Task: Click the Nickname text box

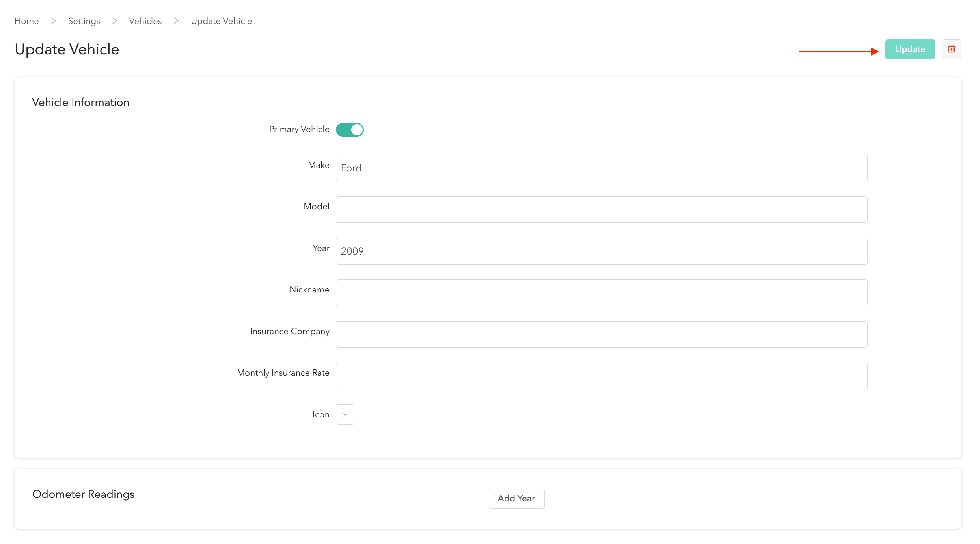Action: (x=601, y=293)
